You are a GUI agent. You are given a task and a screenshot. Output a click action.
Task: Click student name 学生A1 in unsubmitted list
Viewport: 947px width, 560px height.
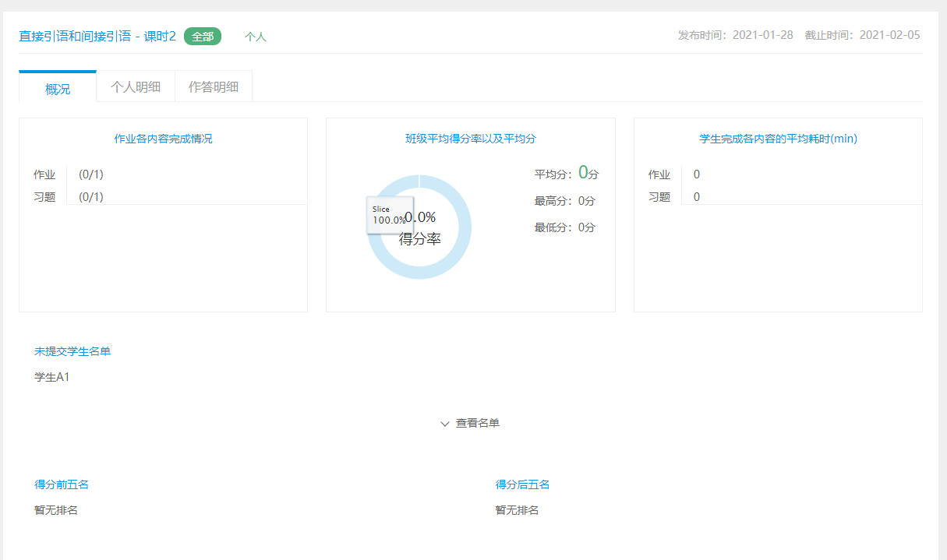click(52, 377)
